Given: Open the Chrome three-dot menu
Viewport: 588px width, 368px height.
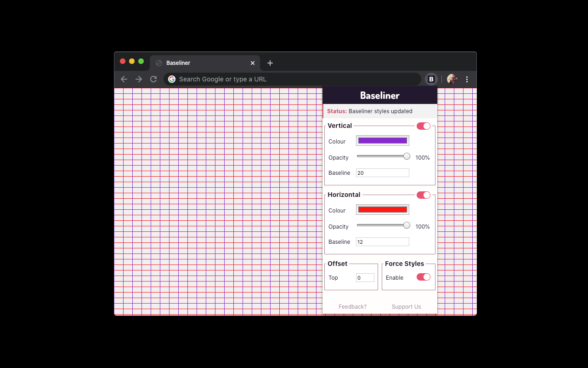Looking at the screenshot, I should click(x=467, y=79).
